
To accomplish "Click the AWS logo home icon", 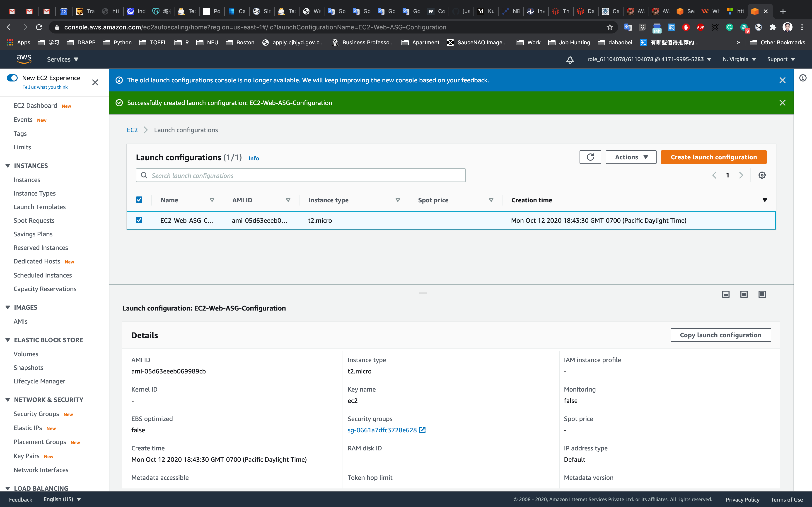I will click(x=24, y=59).
